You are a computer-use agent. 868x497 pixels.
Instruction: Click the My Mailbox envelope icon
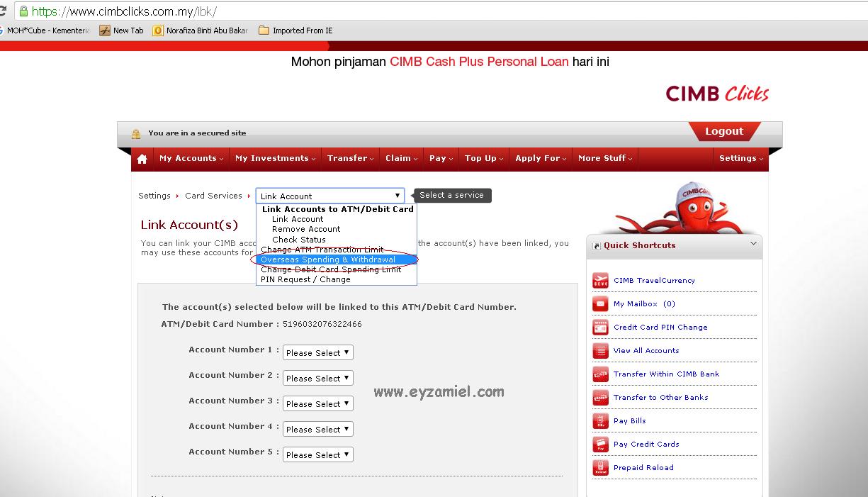601,303
